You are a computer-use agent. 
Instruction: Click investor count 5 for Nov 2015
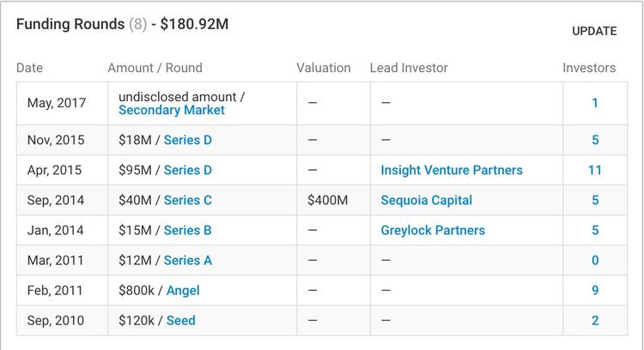(595, 140)
